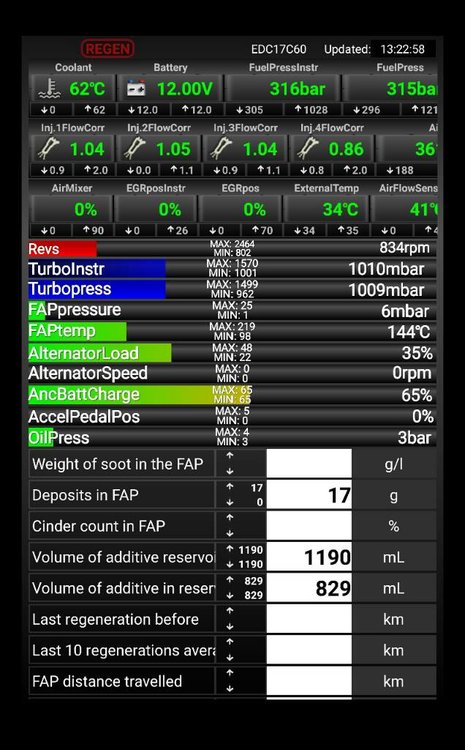The height and width of the screenshot is (750, 465).
Task: Open the AirMixer 0% gauge
Action: [72, 210]
